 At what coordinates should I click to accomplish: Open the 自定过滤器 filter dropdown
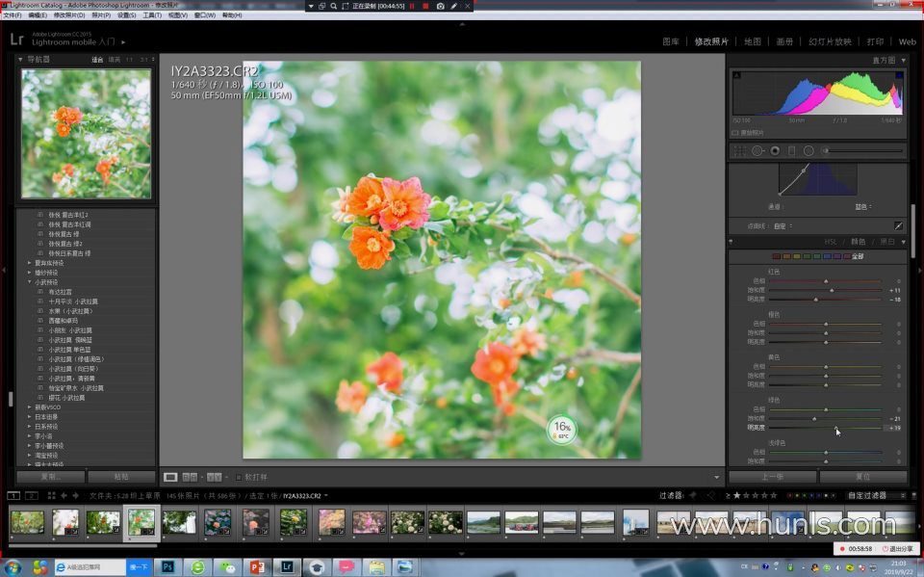tap(875, 495)
